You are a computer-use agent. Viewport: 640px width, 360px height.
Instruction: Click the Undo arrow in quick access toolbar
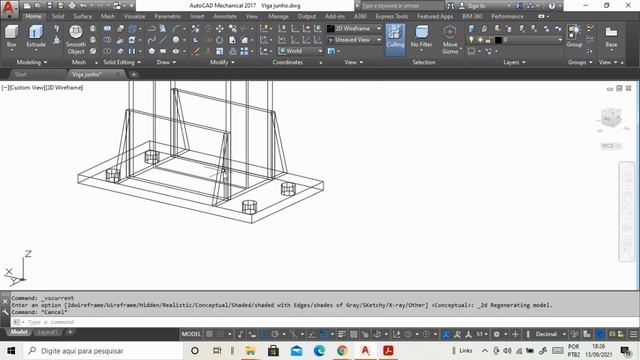point(83,6)
